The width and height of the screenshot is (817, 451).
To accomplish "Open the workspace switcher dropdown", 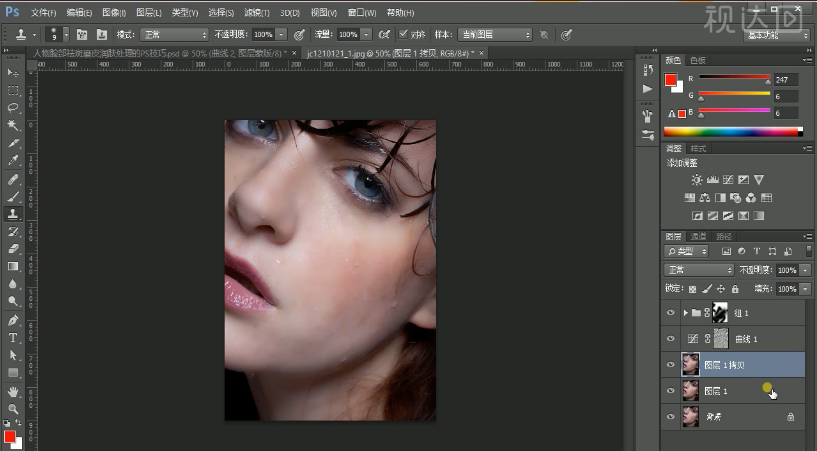I will (x=776, y=35).
